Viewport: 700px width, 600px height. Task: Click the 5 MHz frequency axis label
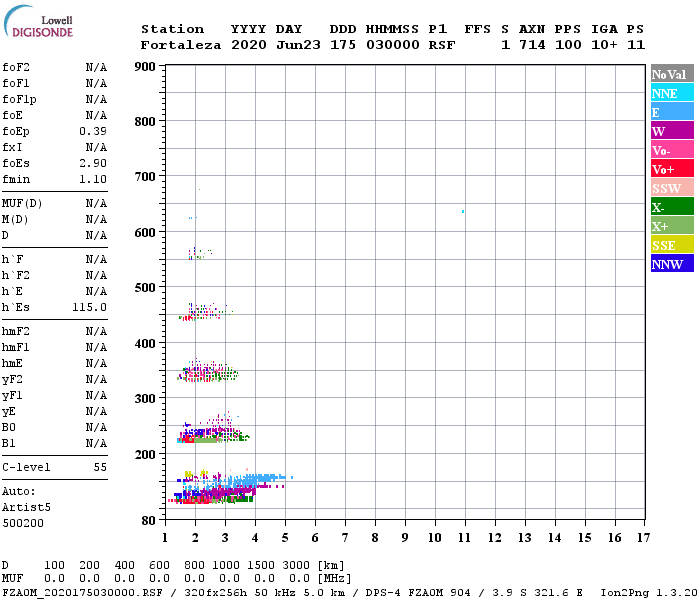(x=285, y=538)
